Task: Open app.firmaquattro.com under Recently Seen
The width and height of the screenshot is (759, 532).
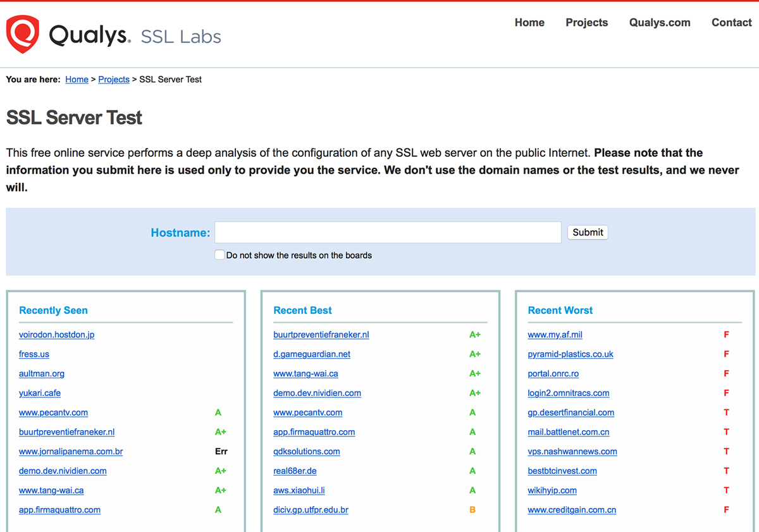Action: 59,510
